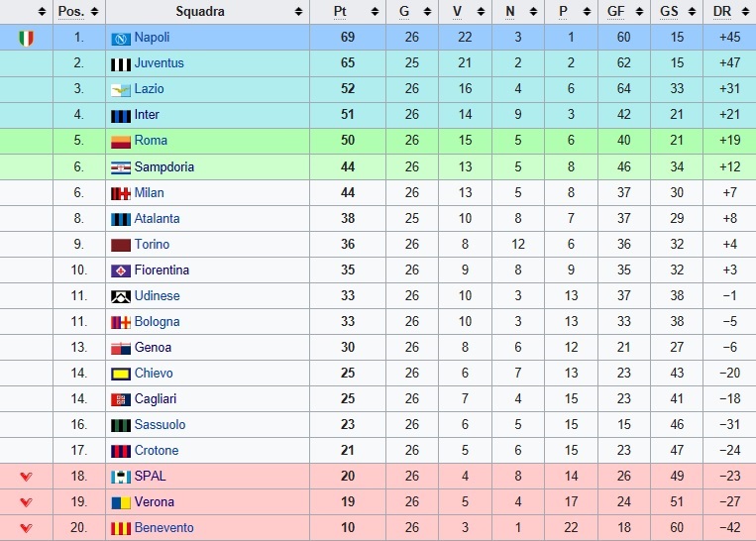This screenshot has width=756, height=541.
Task: Click the Italian scudetto shield icon
Action: (26, 38)
